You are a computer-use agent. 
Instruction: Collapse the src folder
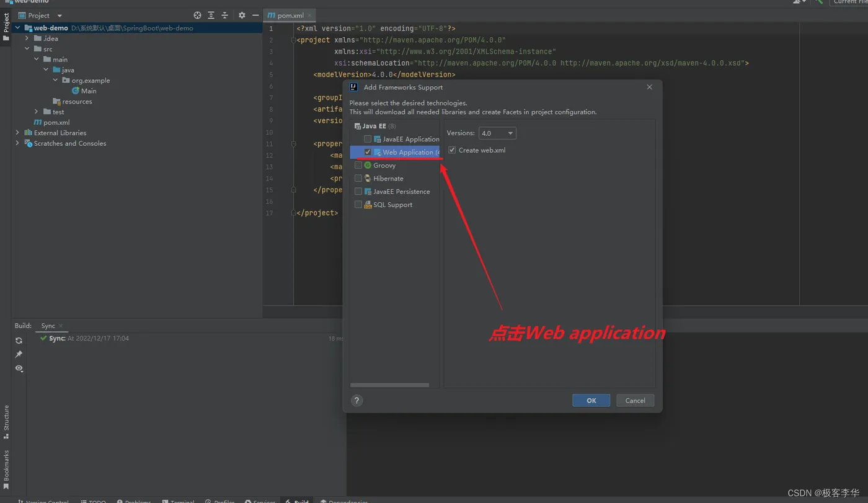point(27,49)
